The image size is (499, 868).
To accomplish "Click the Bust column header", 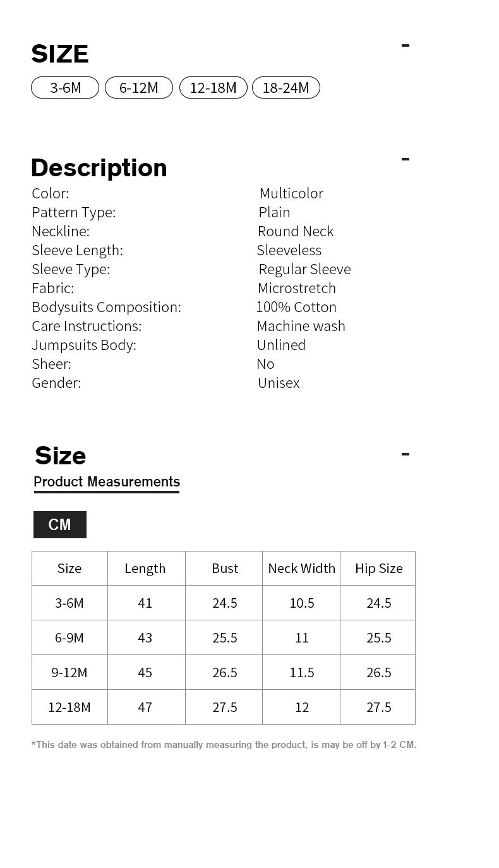I will [x=225, y=569].
